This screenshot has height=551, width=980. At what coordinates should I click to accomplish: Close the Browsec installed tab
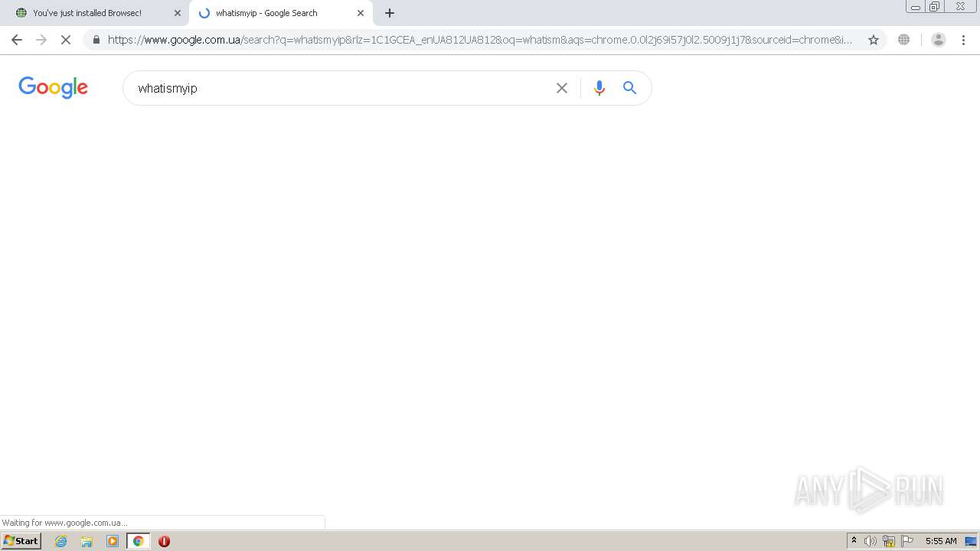tap(178, 13)
